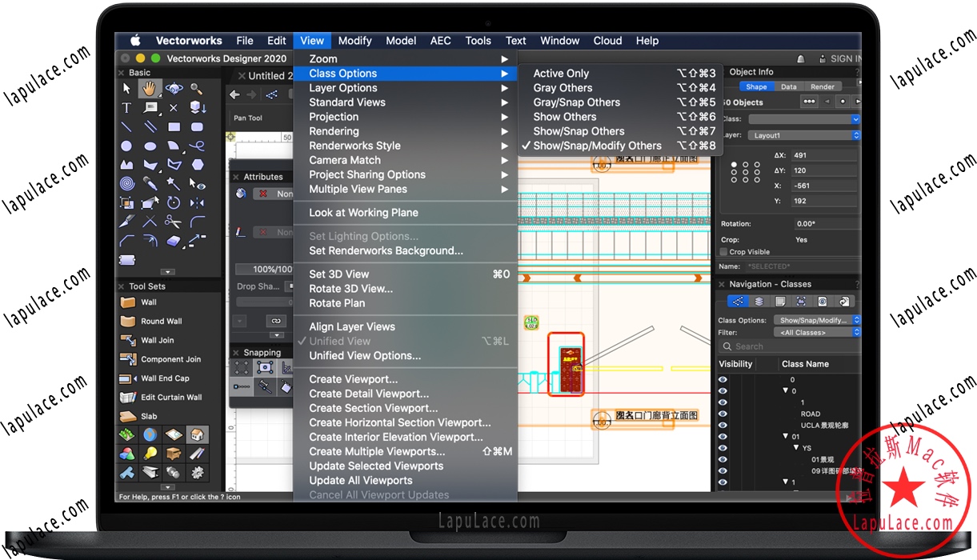Toggle the Drop Shadow checkbox

coord(290,286)
